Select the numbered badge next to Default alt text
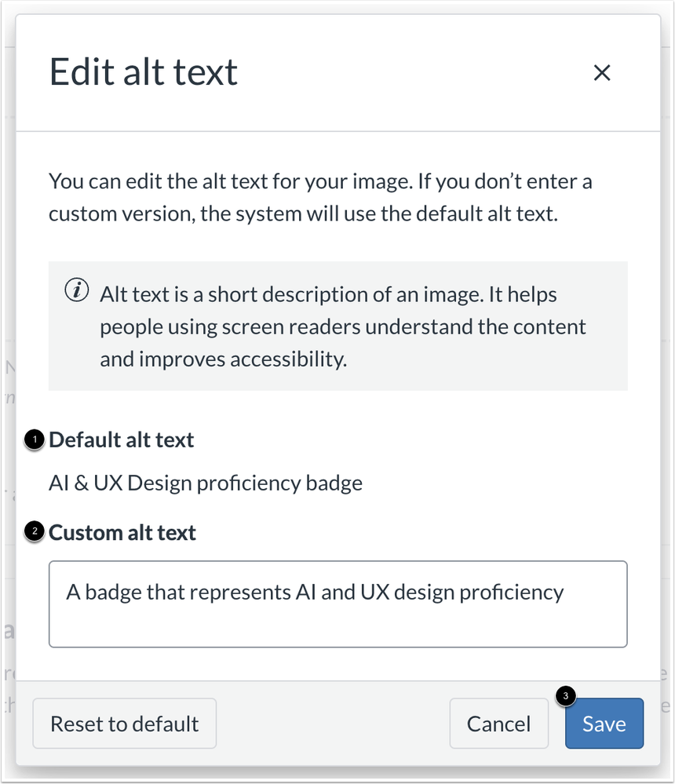The height and width of the screenshot is (784, 675). click(34, 439)
